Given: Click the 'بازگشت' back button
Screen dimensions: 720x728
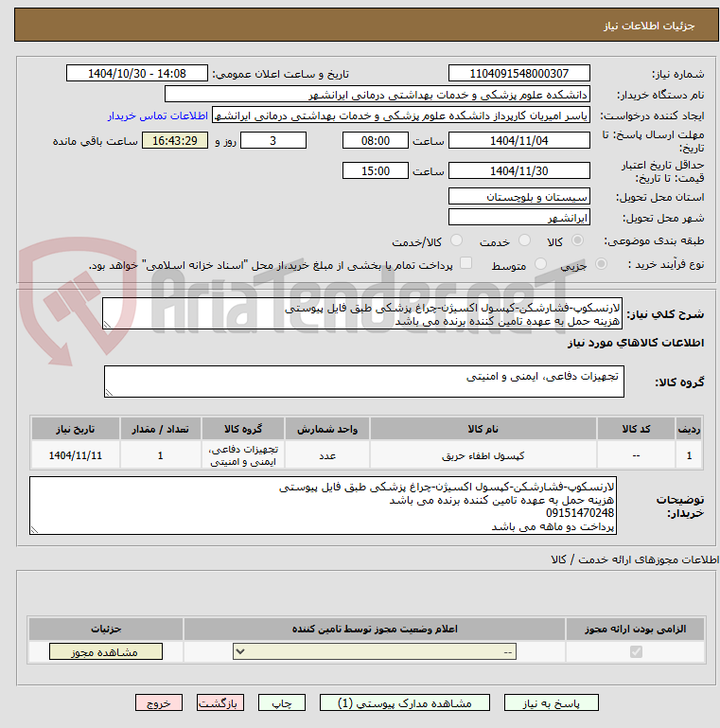Looking at the screenshot, I should pos(220,703).
